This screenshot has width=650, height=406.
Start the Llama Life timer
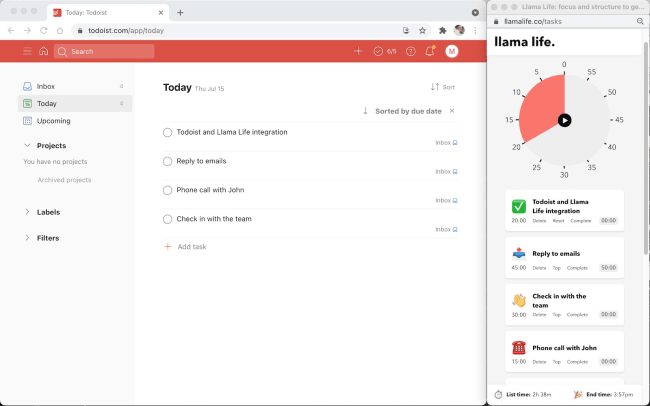coord(564,120)
